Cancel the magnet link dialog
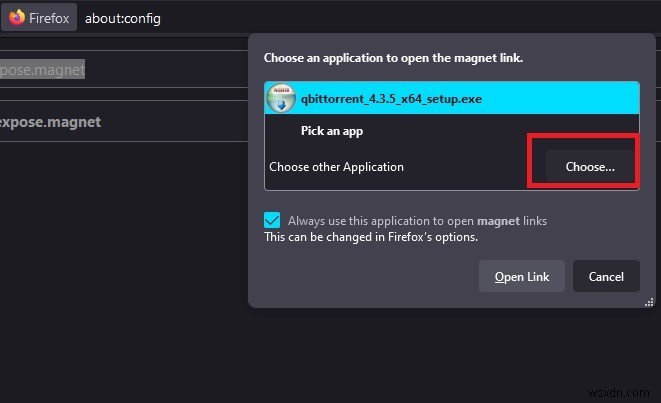Viewport: 661px width, 403px height. point(606,276)
